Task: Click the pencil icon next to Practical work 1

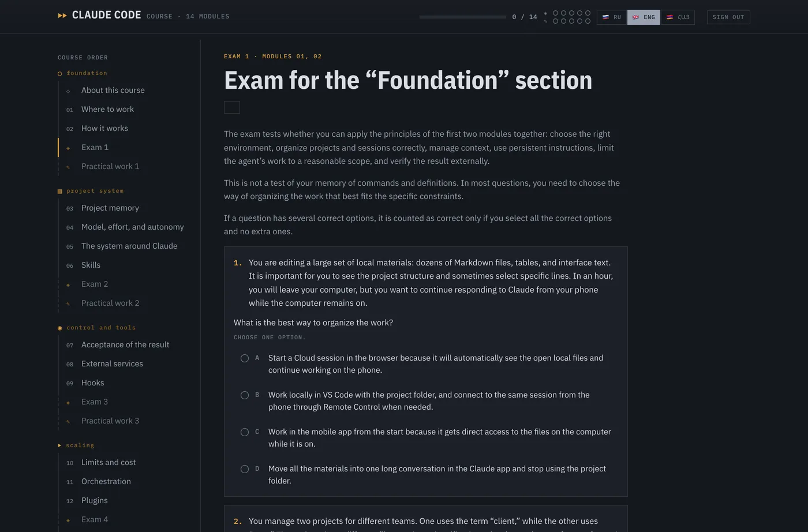Action: tap(68, 167)
